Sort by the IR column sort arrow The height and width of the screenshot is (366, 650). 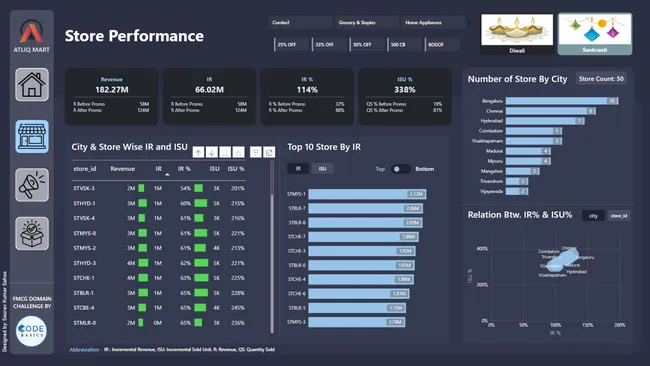(x=167, y=175)
